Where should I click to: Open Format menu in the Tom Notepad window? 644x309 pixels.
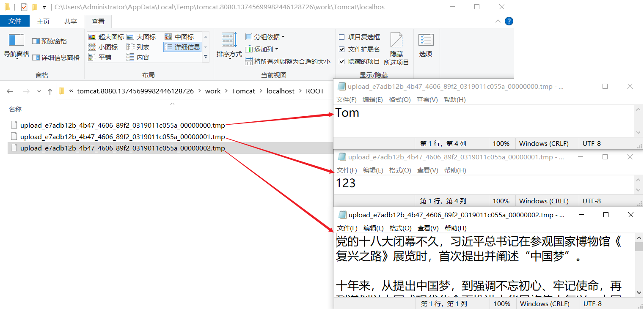click(400, 100)
